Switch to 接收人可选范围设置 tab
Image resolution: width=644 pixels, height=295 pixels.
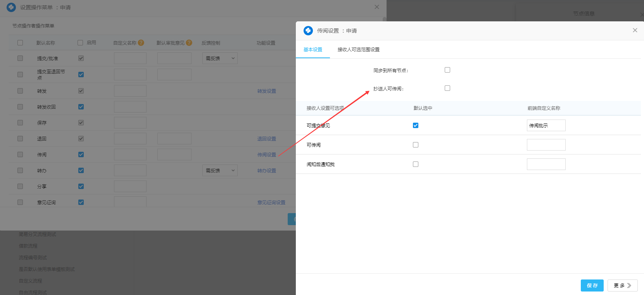[358, 50]
